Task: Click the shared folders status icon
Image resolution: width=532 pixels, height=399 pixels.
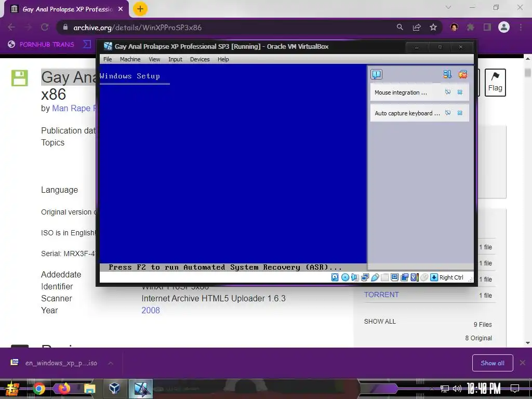Action: pos(385,277)
